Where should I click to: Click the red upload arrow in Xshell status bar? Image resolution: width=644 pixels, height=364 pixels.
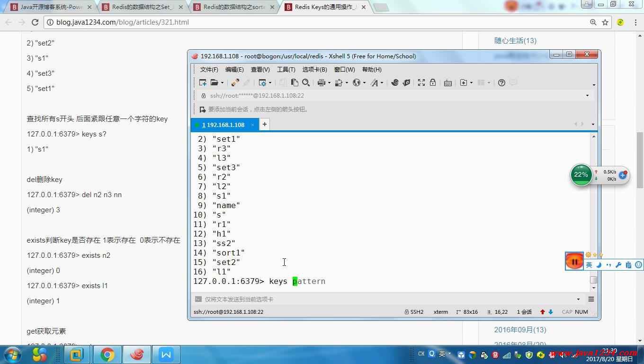(543, 312)
